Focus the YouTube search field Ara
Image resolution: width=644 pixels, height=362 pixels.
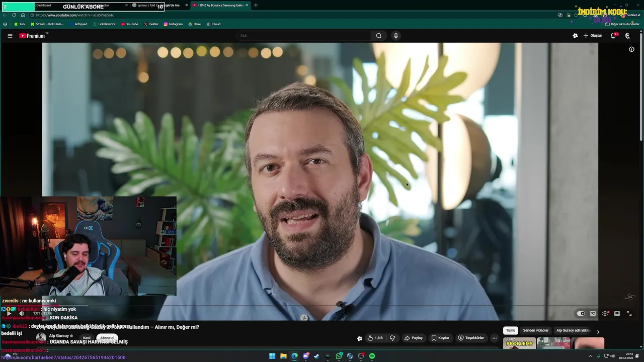[304, 36]
